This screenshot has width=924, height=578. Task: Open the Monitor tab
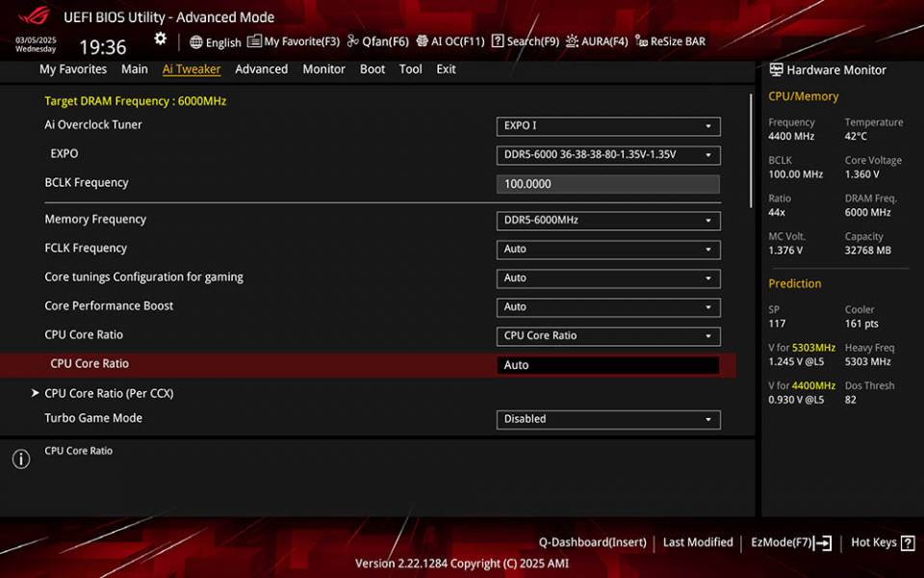coord(323,69)
